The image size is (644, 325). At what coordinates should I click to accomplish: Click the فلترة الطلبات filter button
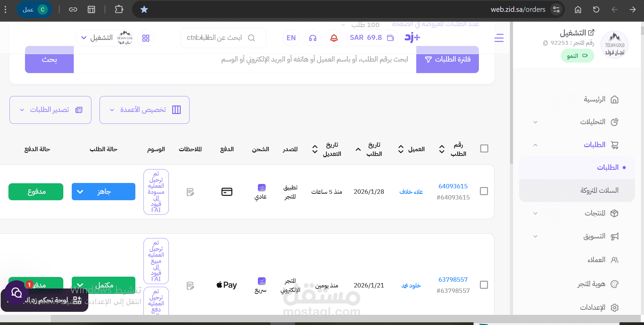point(447,60)
